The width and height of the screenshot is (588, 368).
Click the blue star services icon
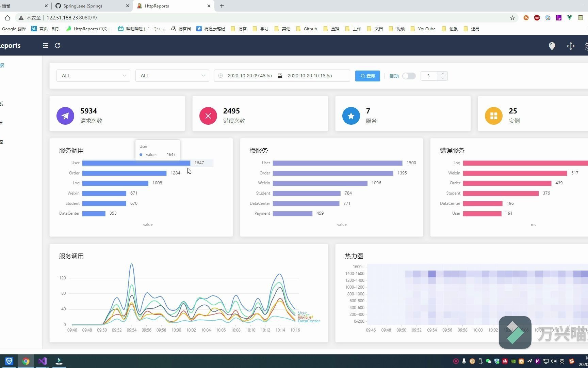pyautogui.click(x=351, y=116)
